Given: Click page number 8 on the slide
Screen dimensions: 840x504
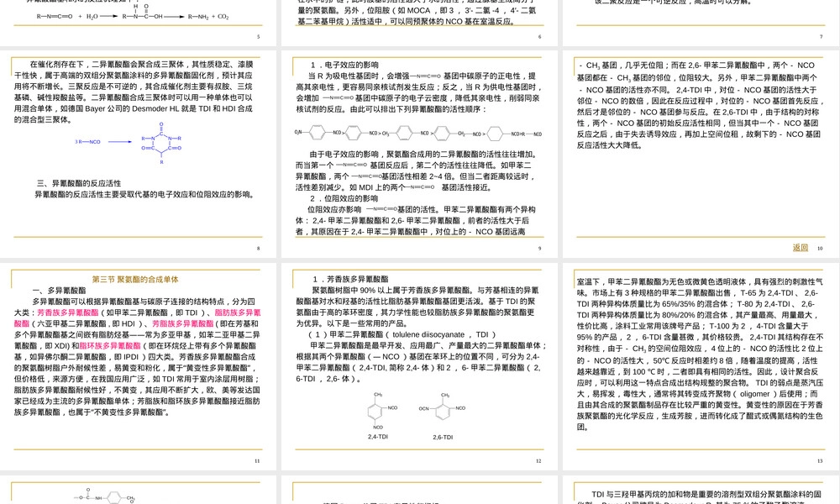Looking at the screenshot, I should click(x=258, y=249).
